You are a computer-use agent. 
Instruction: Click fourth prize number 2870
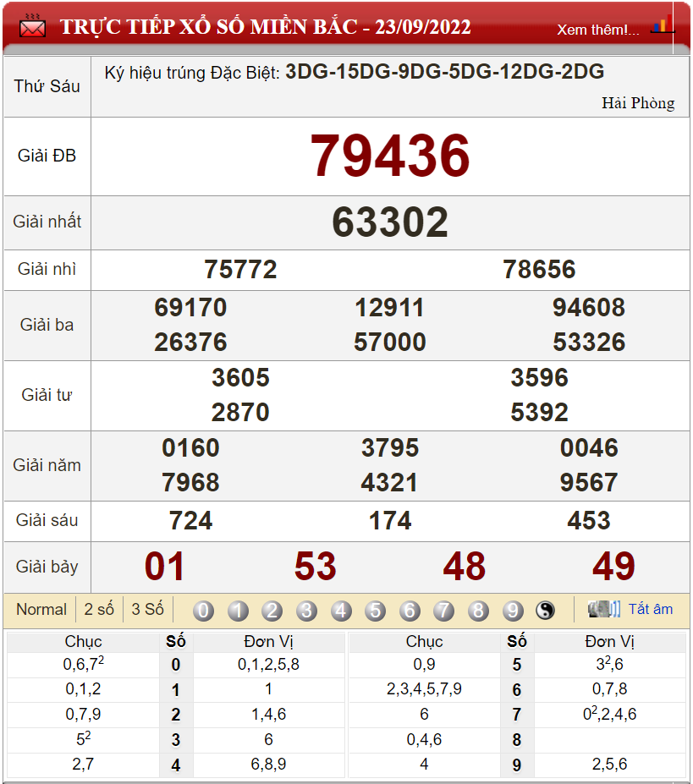pos(240,413)
